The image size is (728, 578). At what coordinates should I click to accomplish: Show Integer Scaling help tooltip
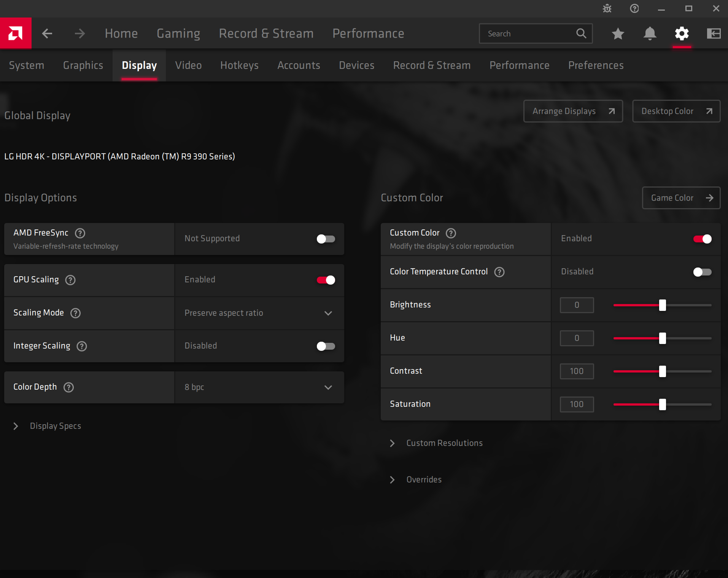click(82, 346)
